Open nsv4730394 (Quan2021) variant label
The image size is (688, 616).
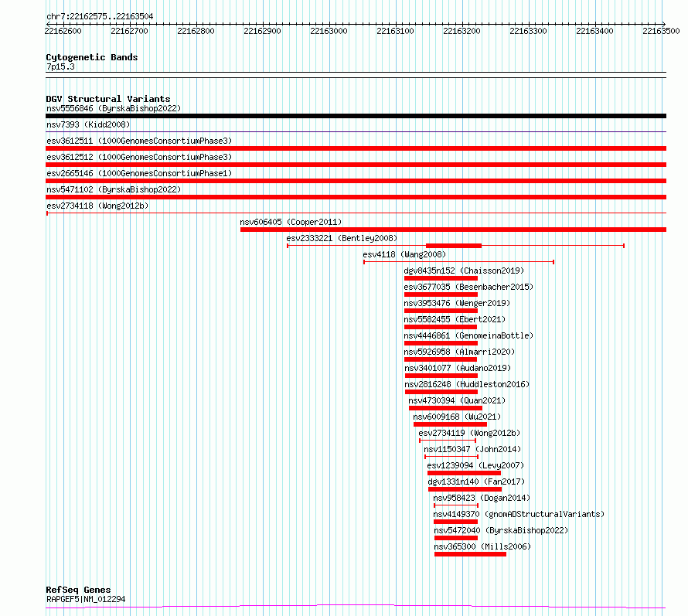(x=457, y=400)
